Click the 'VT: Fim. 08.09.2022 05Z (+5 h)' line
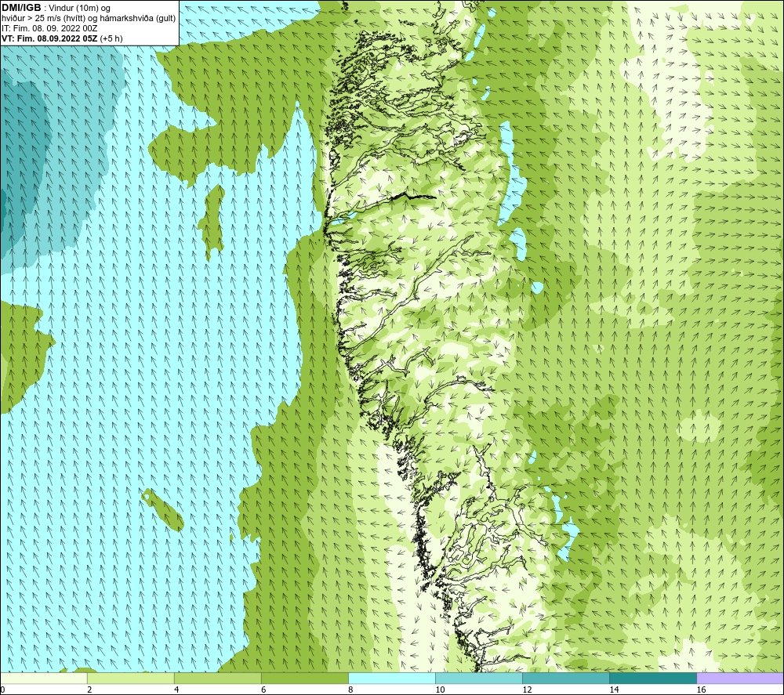Screen dimensions: 784x695 point(62,38)
